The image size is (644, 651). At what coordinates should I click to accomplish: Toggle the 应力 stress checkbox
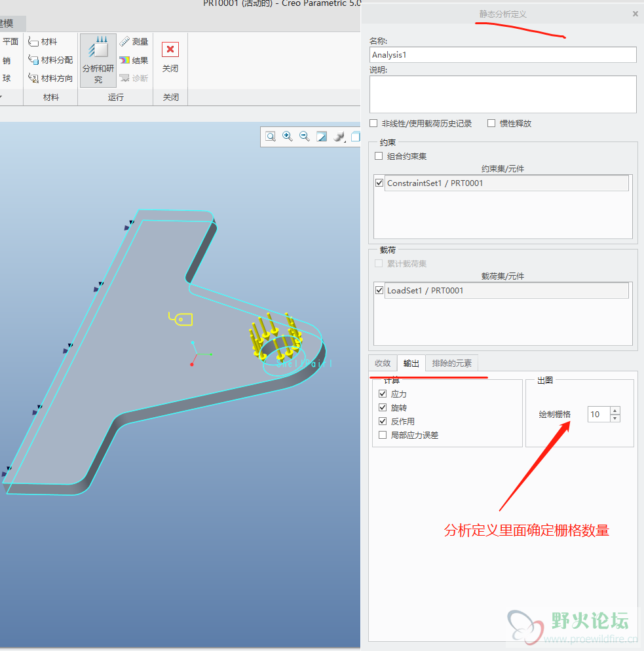pyautogui.click(x=383, y=394)
